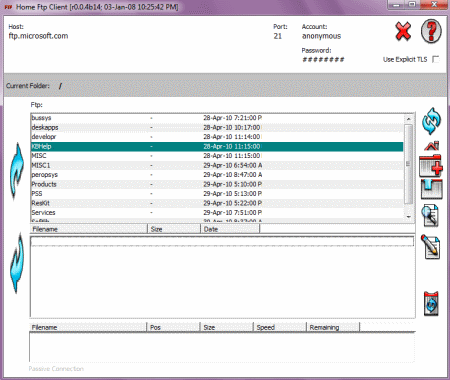Select the peropsys folder row

[217, 175]
